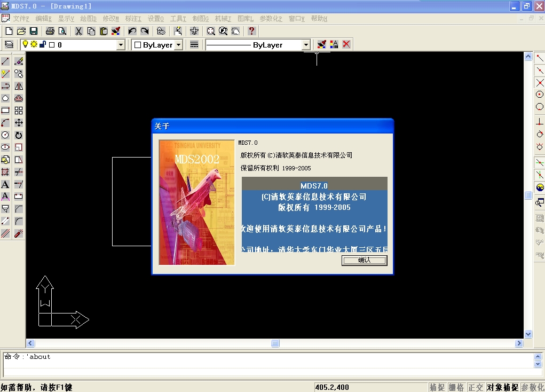Select the Trim tool
Image resolution: width=545 pixels, height=392 pixels.
pos(19,172)
